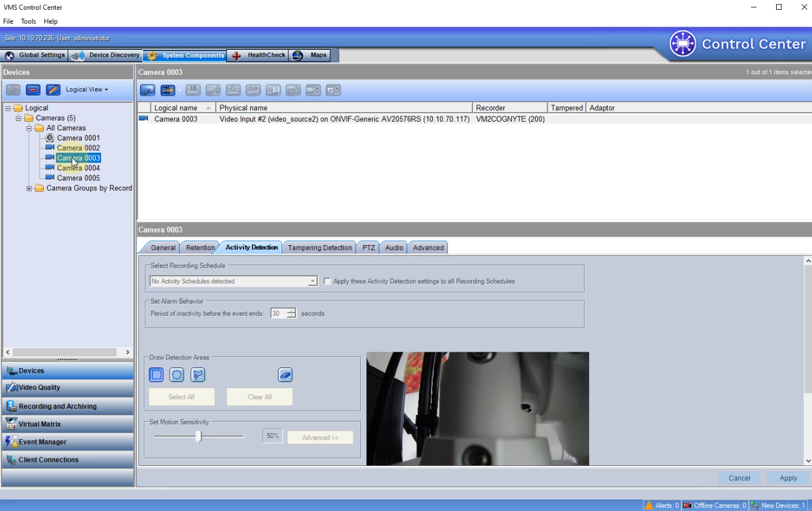
Task: Click the Apply button
Action: 788,478
